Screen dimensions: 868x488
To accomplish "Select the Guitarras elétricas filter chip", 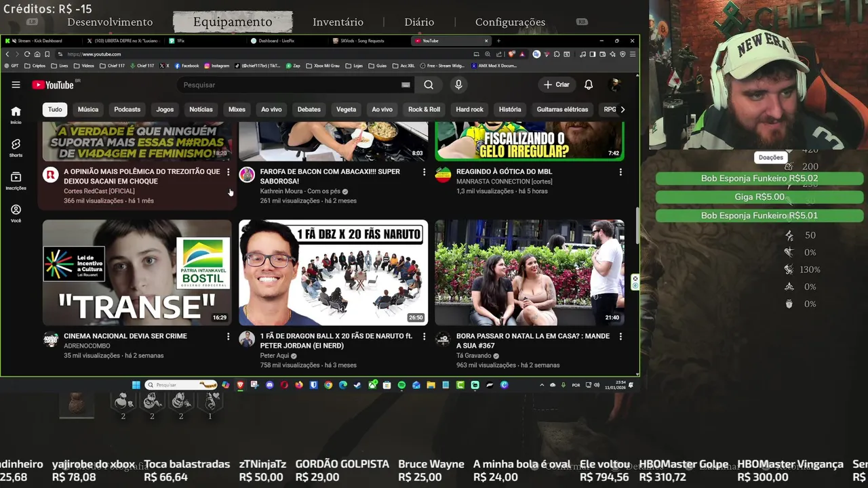I will click(x=562, y=109).
